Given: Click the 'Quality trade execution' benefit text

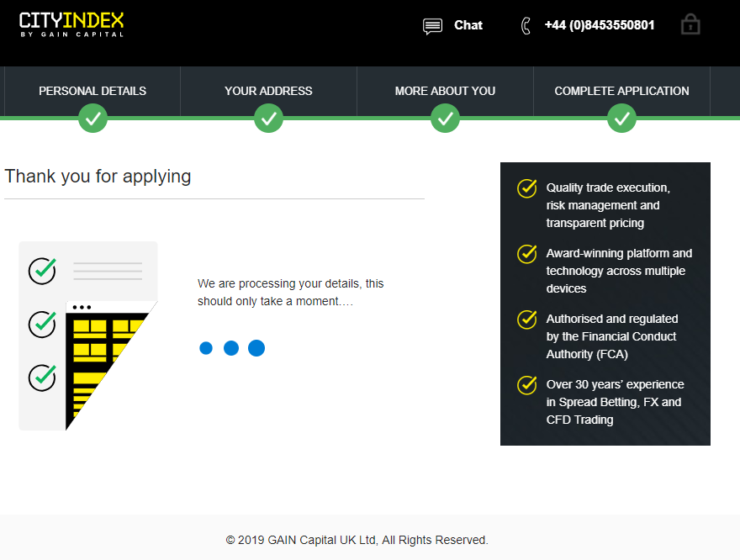Looking at the screenshot, I should point(608,205).
